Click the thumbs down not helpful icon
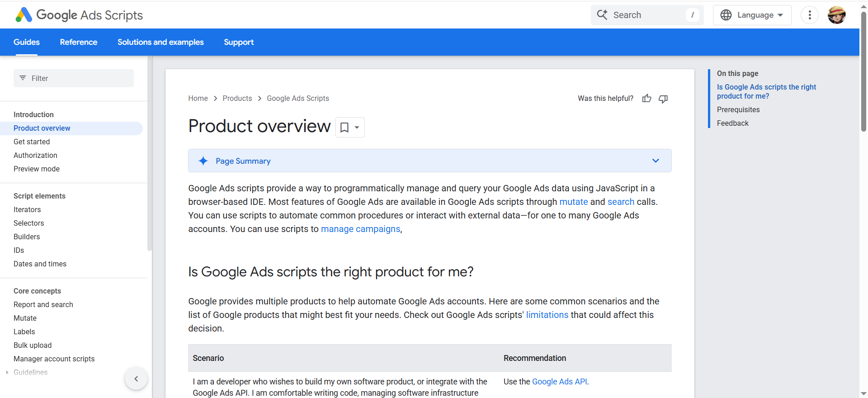This screenshot has height=398, width=868. click(663, 99)
